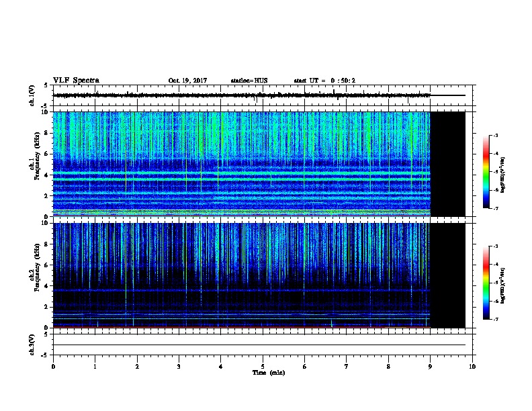The height and width of the screenshot is (411, 532).
Task: Click the ch.1 spectrogram color scale bar
Action: [486, 172]
